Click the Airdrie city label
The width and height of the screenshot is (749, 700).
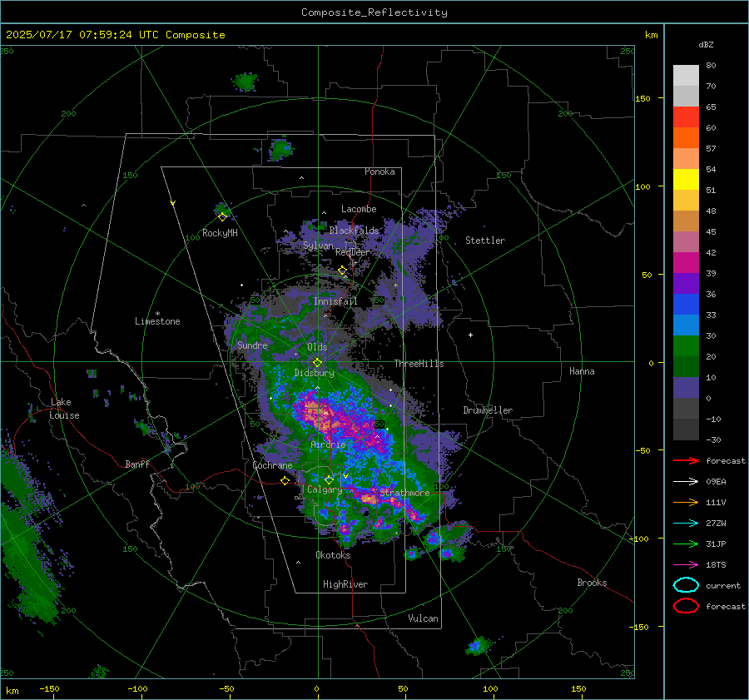click(x=328, y=444)
